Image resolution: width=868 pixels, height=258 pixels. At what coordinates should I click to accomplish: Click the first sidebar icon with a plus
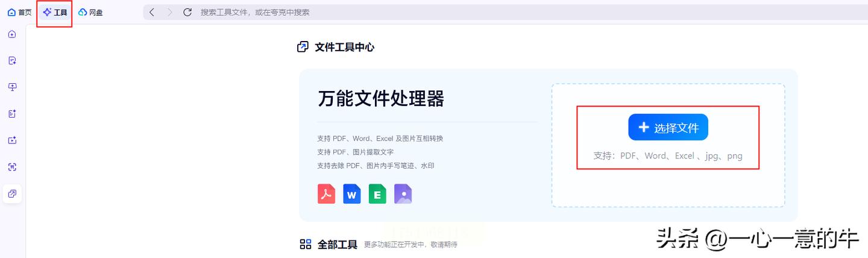[12, 34]
